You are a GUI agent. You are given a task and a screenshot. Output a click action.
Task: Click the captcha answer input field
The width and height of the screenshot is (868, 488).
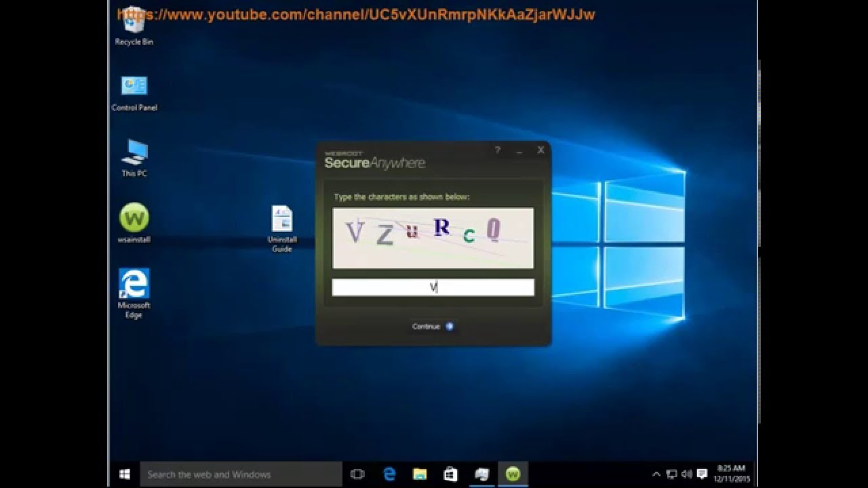coord(433,287)
